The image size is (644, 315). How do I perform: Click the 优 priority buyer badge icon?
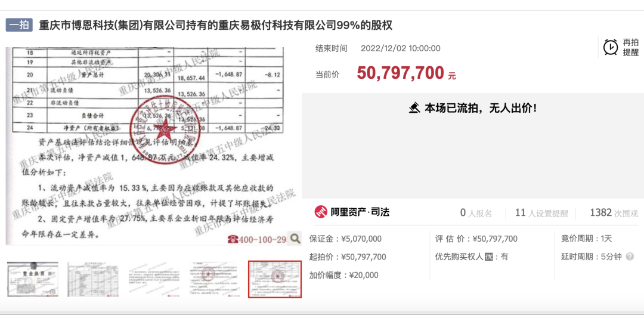click(488, 257)
